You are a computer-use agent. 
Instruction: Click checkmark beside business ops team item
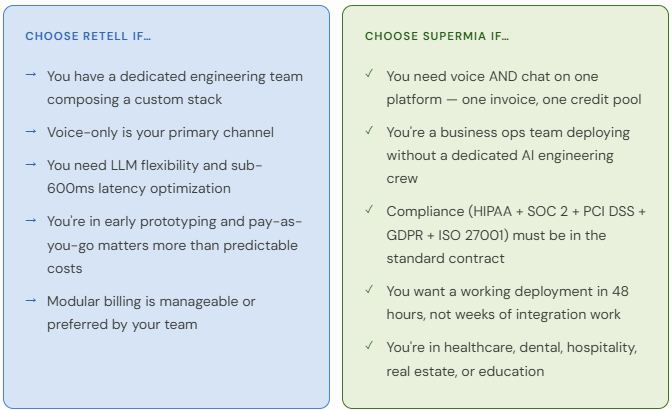point(369,130)
